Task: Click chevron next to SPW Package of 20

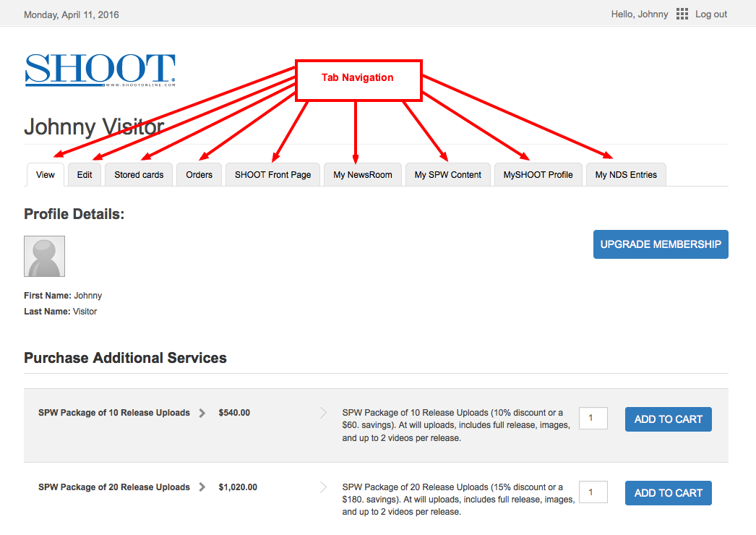Action: click(x=202, y=487)
